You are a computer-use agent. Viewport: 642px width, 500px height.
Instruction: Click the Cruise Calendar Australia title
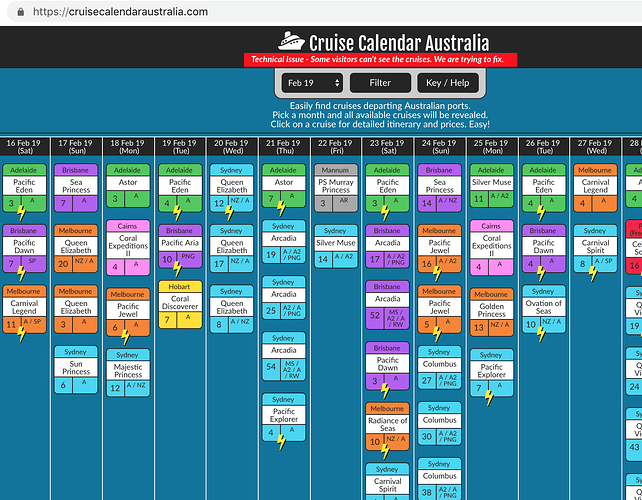tap(399, 43)
